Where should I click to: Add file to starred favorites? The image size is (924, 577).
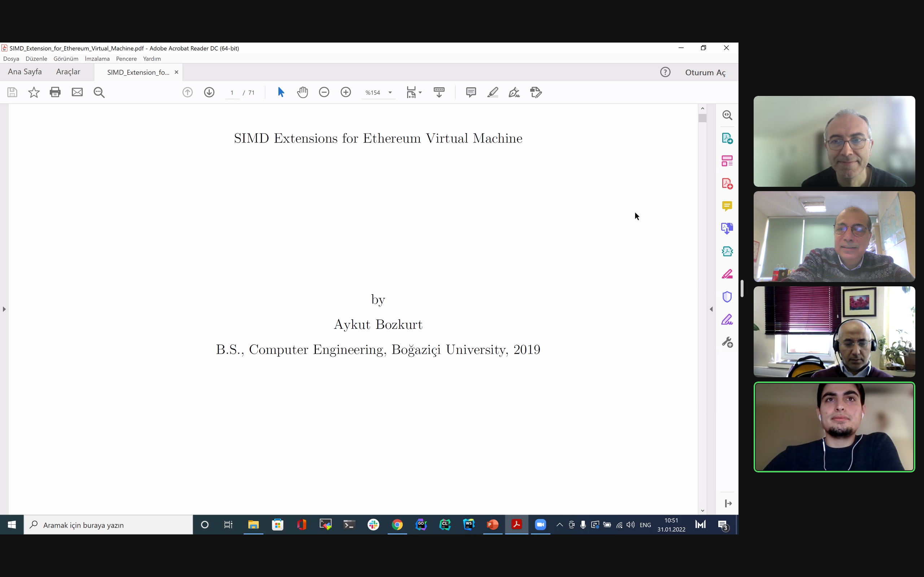(34, 92)
